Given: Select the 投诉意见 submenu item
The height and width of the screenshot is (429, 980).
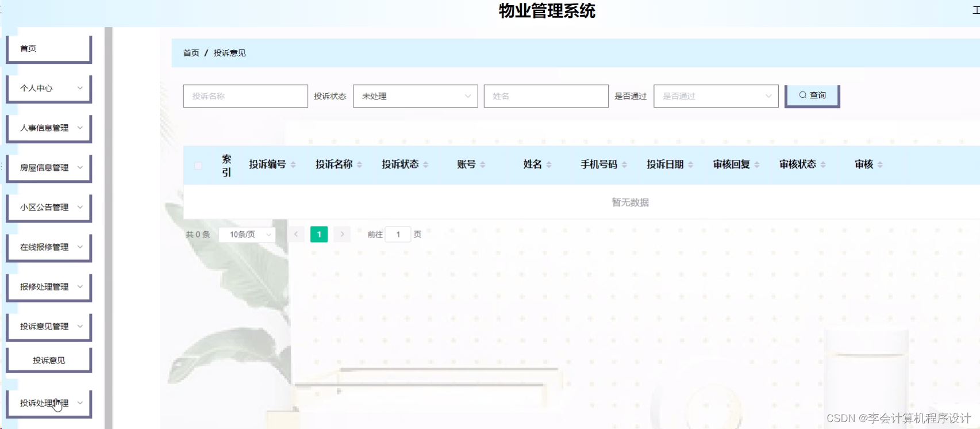Looking at the screenshot, I should click(x=49, y=360).
